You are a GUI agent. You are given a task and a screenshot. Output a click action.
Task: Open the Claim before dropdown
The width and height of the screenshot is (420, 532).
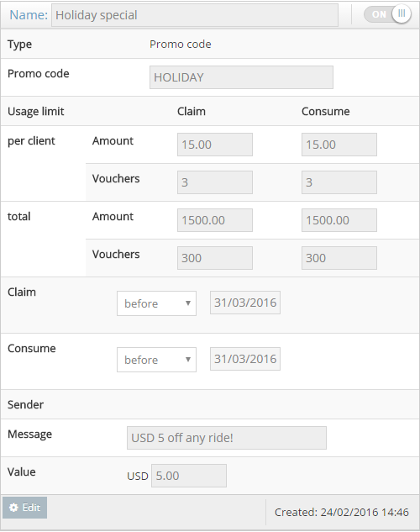point(156,303)
